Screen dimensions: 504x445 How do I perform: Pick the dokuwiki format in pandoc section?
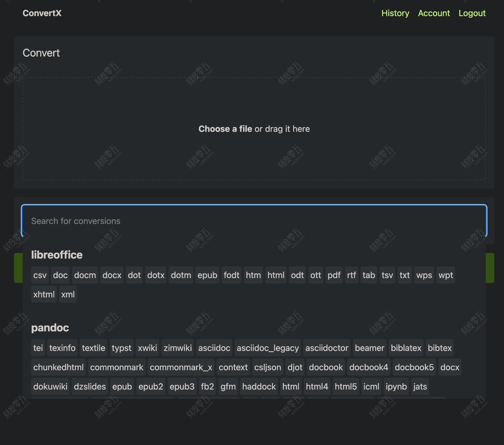(50, 386)
